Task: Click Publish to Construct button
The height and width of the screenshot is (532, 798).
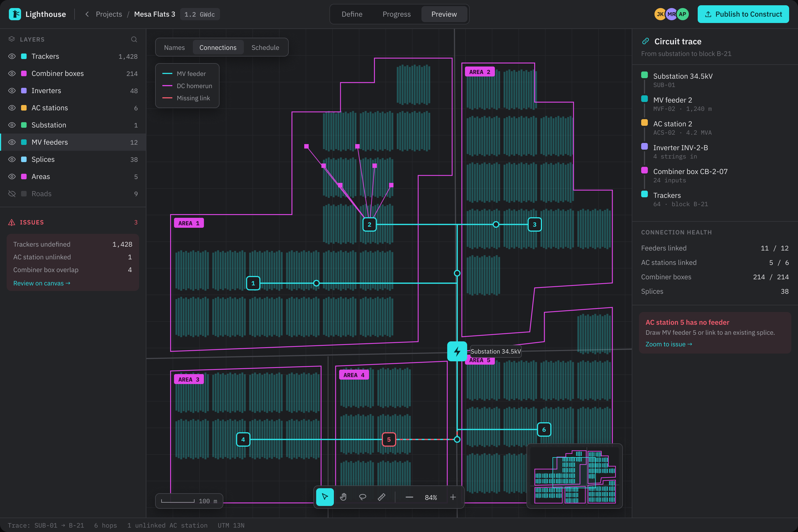Action: coord(743,14)
